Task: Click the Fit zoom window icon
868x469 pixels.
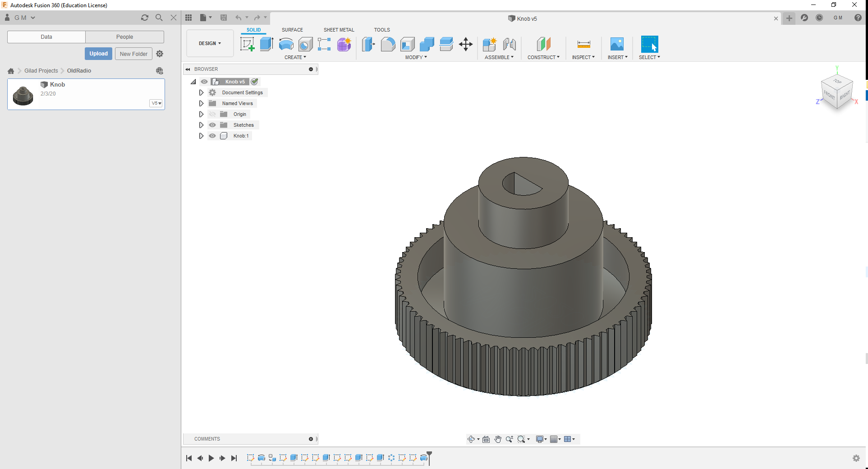Action: click(x=521, y=439)
